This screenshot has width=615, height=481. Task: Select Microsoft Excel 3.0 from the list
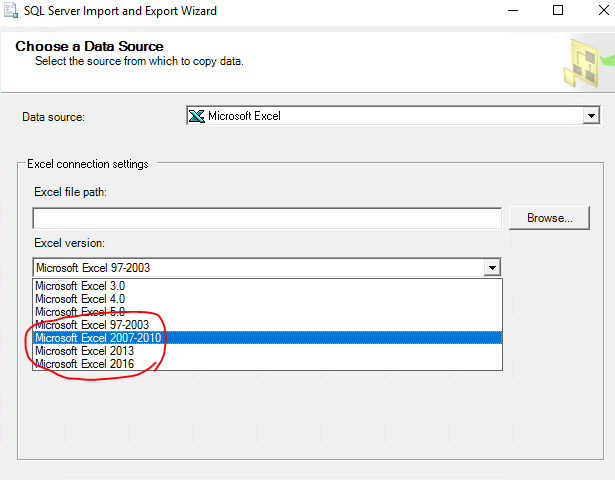coord(267,286)
